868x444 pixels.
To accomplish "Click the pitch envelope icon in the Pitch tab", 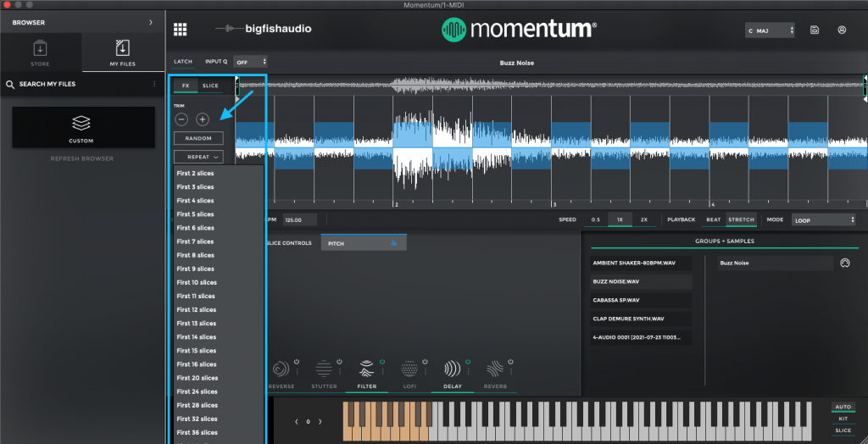I will click(x=394, y=242).
